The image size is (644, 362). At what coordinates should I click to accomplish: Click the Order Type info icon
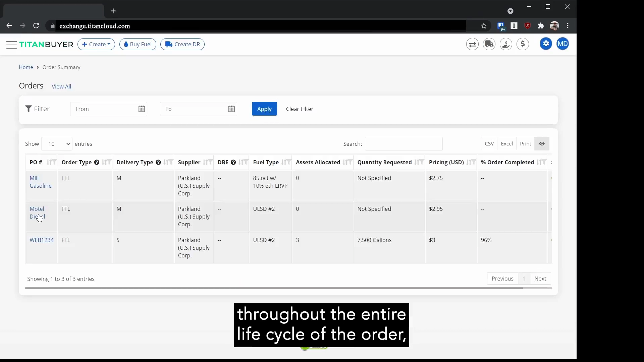coord(97,162)
